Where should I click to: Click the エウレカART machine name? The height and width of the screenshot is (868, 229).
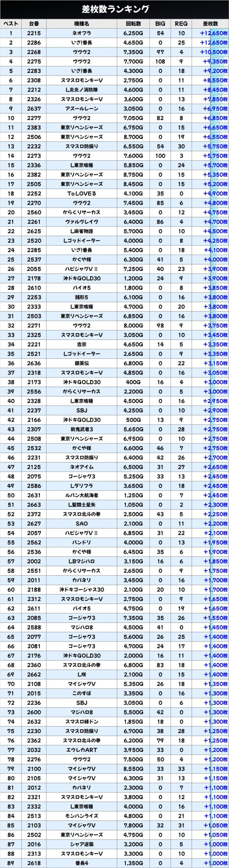coord(82,750)
